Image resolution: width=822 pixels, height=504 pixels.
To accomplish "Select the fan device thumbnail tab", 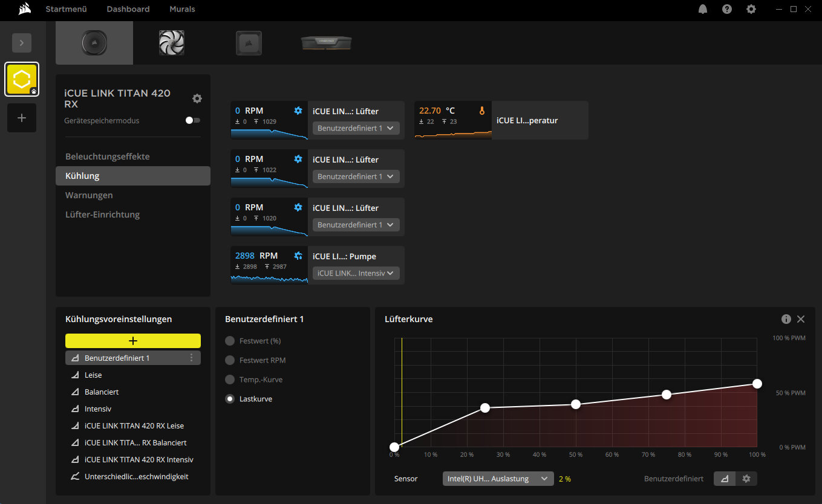I will [171, 43].
